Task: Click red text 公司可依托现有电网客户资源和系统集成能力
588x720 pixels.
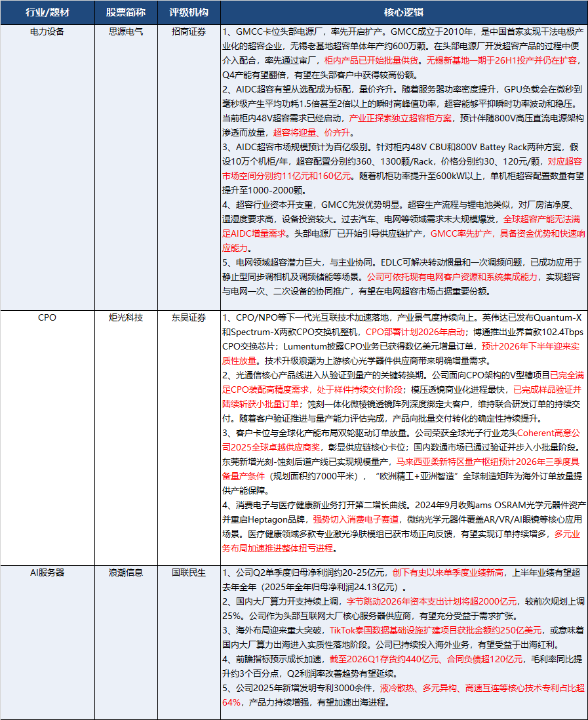Action: [452, 277]
